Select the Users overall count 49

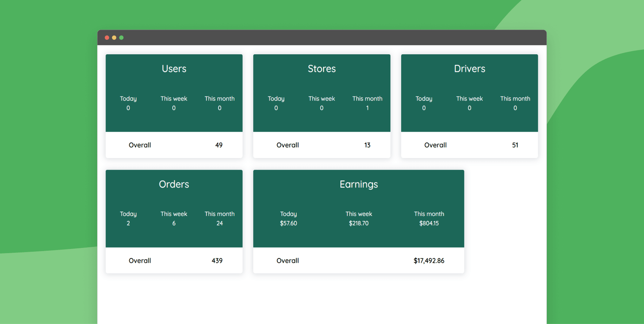tap(219, 145)
